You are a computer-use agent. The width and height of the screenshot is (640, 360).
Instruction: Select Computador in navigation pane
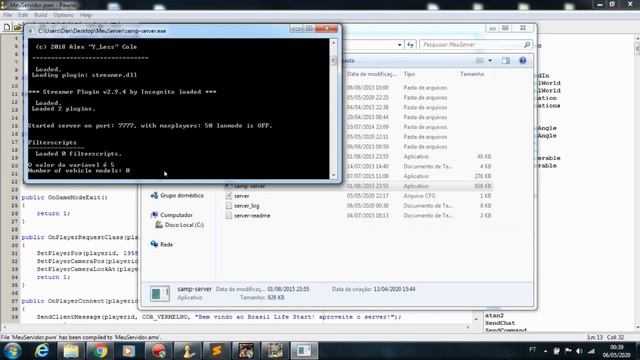coord(176,215)
